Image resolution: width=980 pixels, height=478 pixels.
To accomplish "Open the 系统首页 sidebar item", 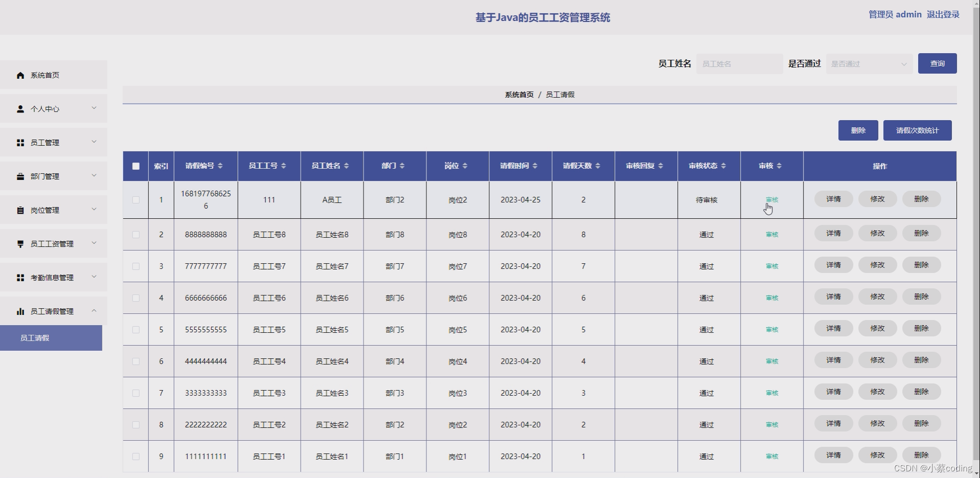I will 54,75.
